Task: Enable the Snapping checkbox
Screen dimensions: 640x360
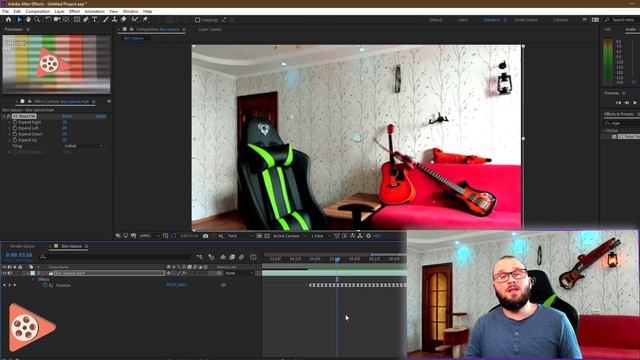Action: (198, 20)
